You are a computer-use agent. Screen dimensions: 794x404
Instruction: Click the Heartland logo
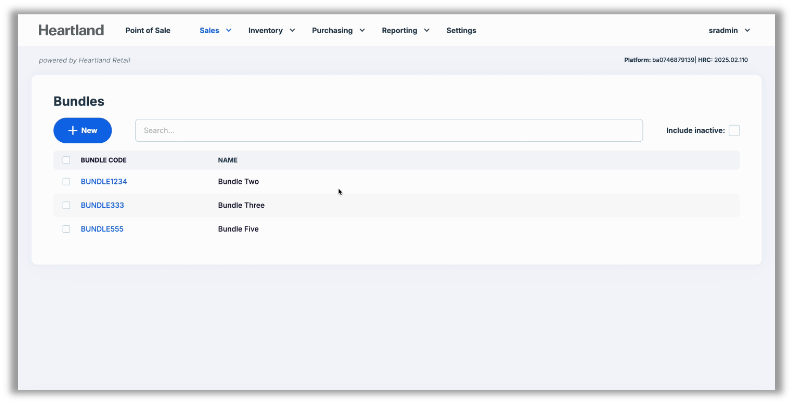coord(71,30)
